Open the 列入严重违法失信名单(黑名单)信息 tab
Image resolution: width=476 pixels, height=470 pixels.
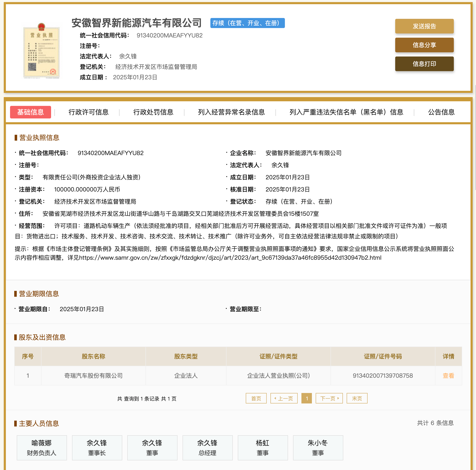coord(346,112)
